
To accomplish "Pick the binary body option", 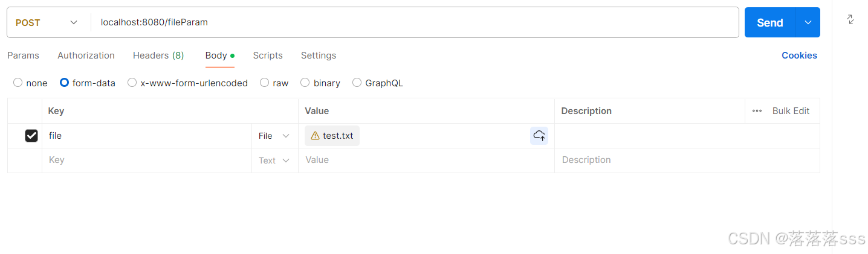I will coord(305,83).
